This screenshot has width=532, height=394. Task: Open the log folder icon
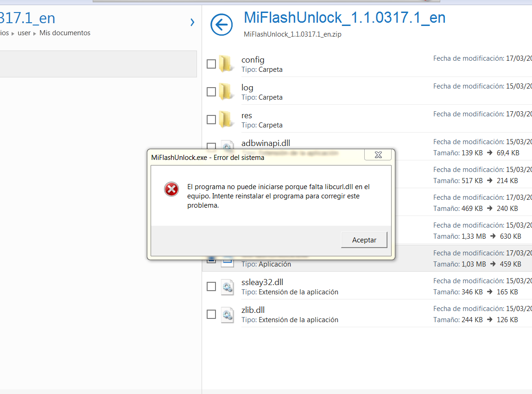tap(226, 92)
